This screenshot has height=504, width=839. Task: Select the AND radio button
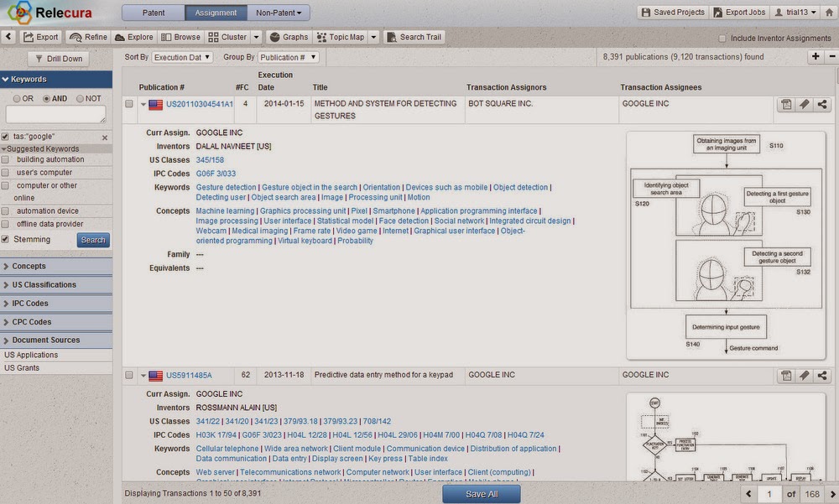tap(46, 99)
